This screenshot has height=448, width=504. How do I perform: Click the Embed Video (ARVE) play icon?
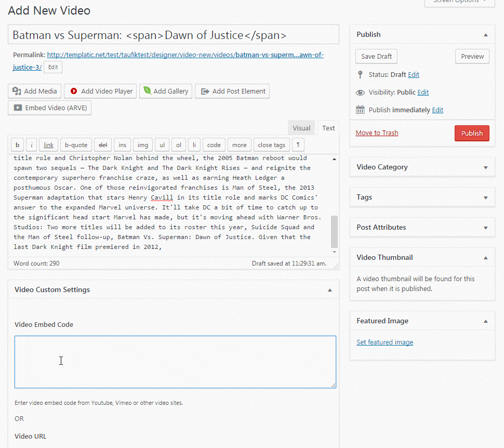tap(18, 108)
